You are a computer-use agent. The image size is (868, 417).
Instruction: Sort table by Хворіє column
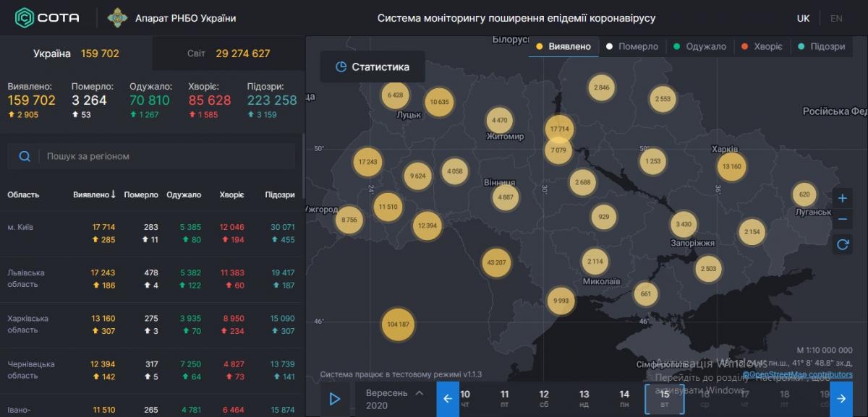click(231, 194)
